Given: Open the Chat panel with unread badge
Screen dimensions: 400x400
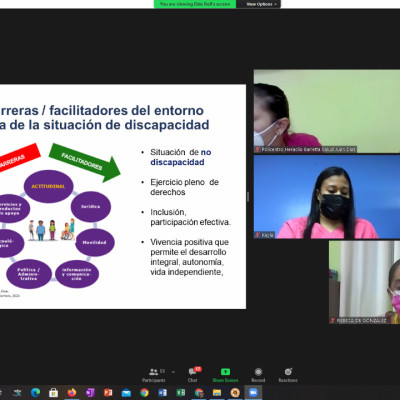Looking at the screenshot, I should click(x=193, y=375).
